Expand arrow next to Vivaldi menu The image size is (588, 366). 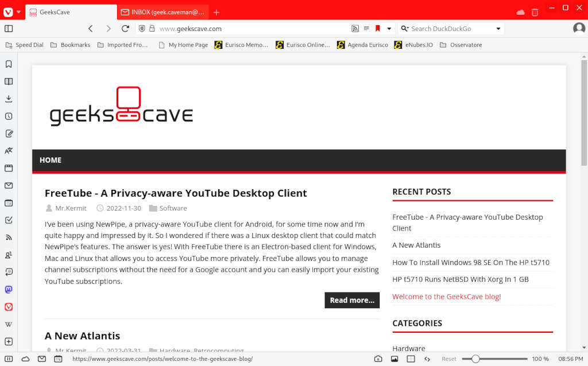(18, 12)
